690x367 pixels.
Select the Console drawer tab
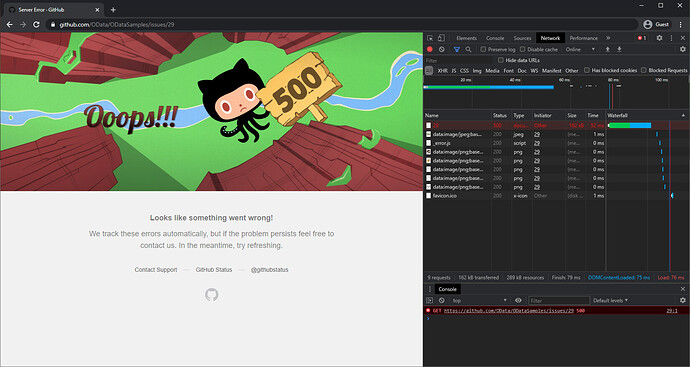coord(448,289)
